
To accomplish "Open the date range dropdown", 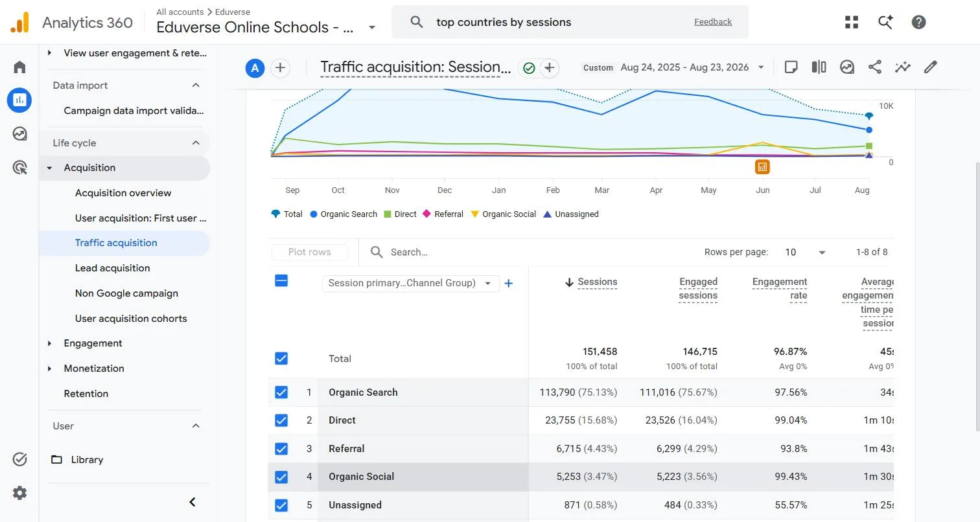I will 673,67.
